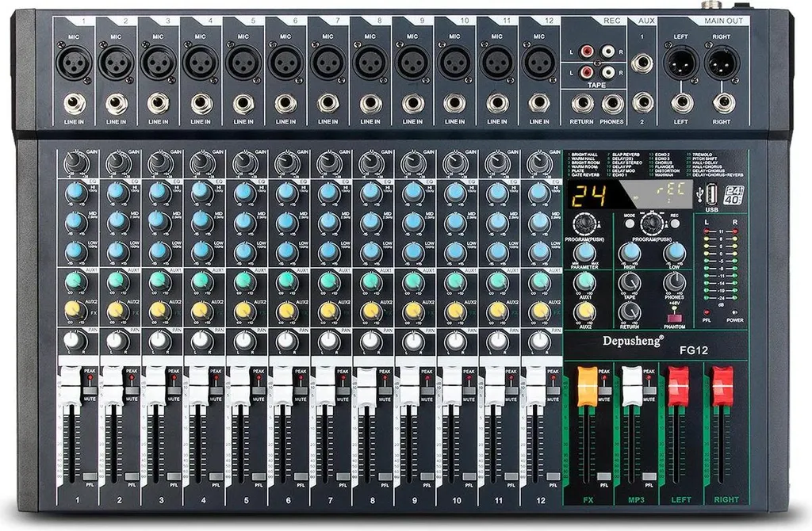812x531 pixels.
Task: Select the MAIN OUT LEFT XLR connector
Action: point(680,63)
